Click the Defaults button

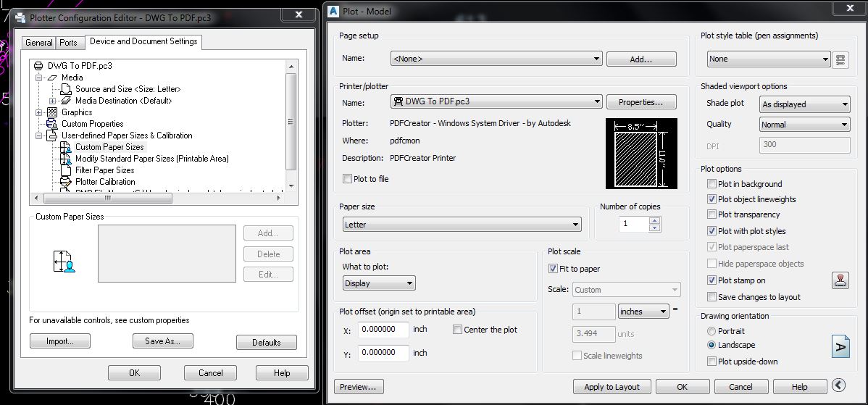(266, 343)
